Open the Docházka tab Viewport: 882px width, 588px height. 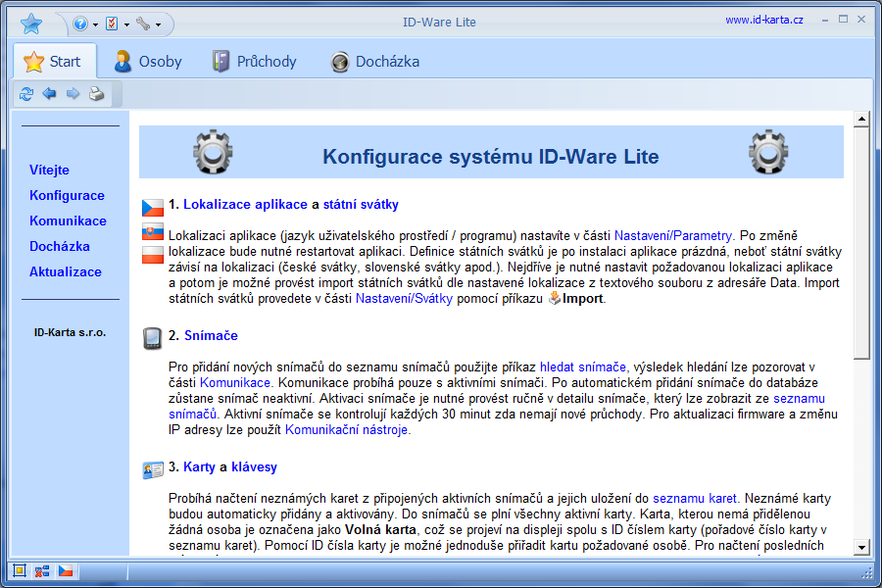coord(375,62)
